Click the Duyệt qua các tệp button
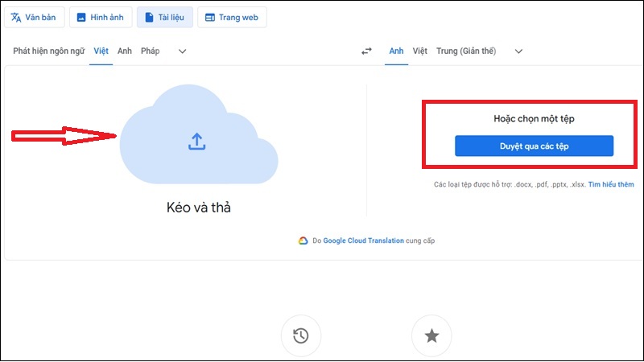 [534, 146]
